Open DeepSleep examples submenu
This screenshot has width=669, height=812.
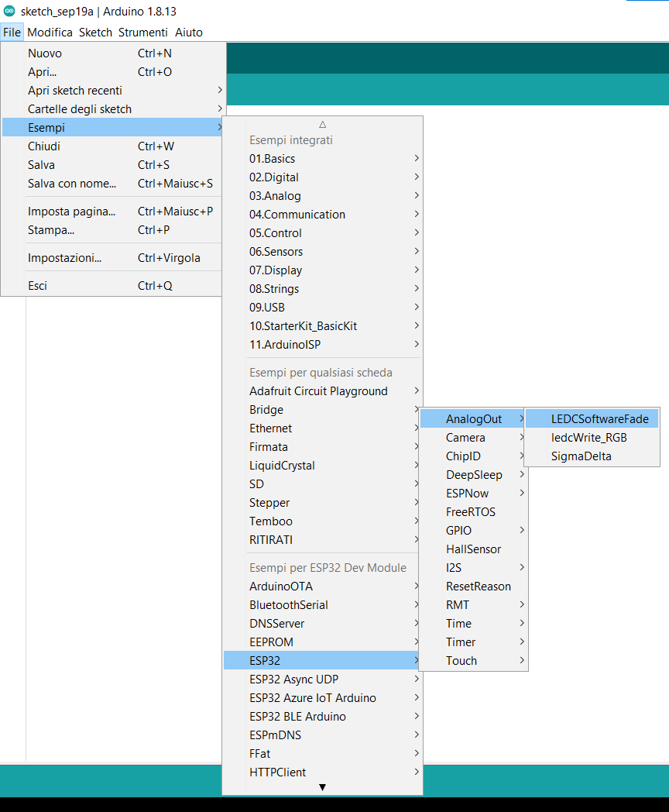click(x=473, y=475)
